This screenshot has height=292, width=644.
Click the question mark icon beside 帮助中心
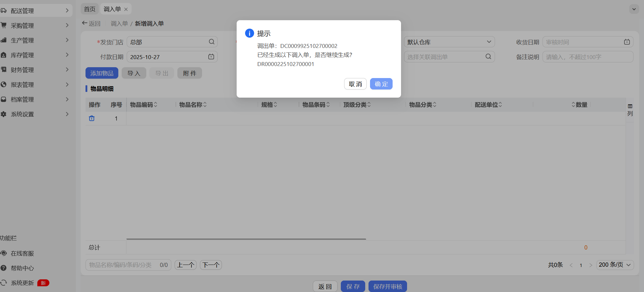coord(4,268)
